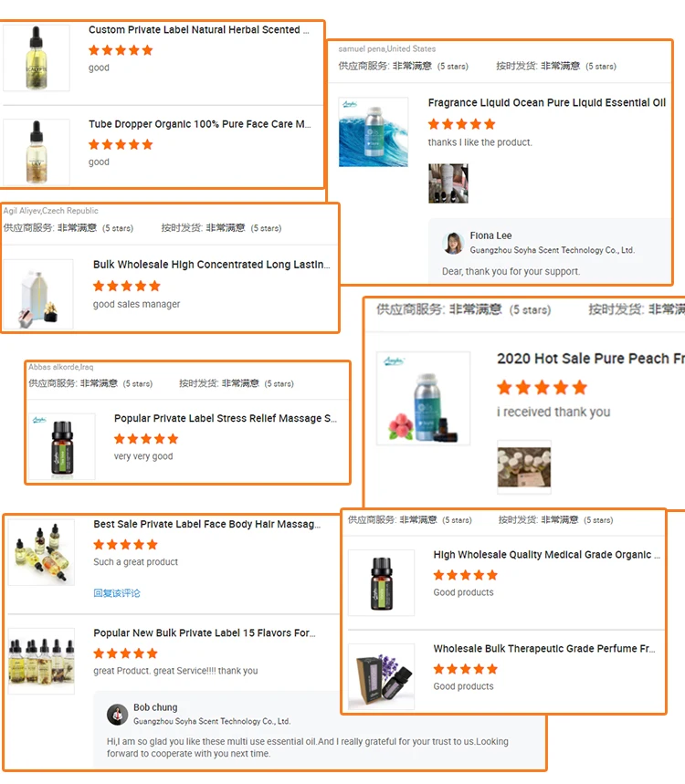Screen dimensions: 685x784
Task: Open the Wholesale Bulk Therapeutic Grade Perfume title
Action: click(544, 649)
